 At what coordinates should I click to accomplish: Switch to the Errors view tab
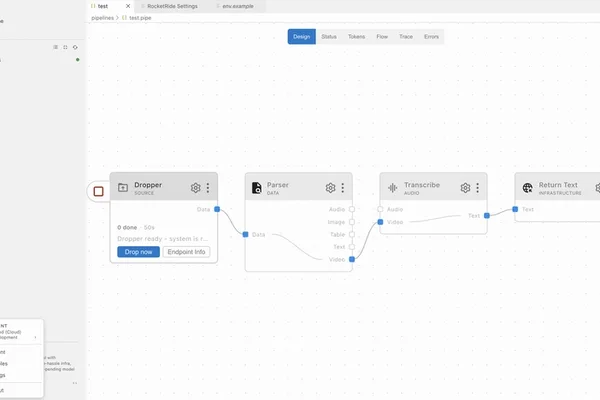(431, 37)
